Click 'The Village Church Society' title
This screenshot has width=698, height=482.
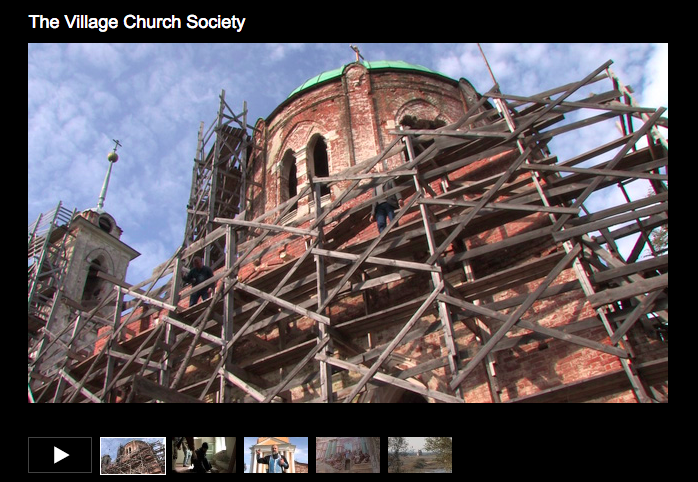(137, 22)
